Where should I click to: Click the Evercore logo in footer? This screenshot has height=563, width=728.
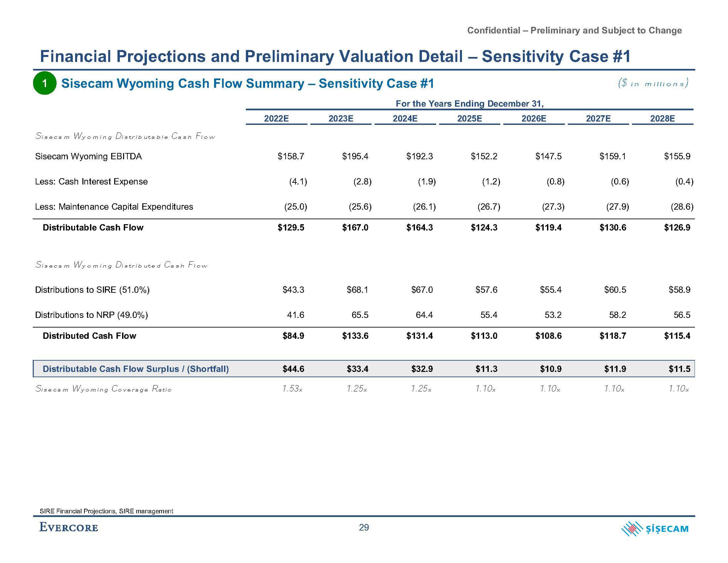69,527
